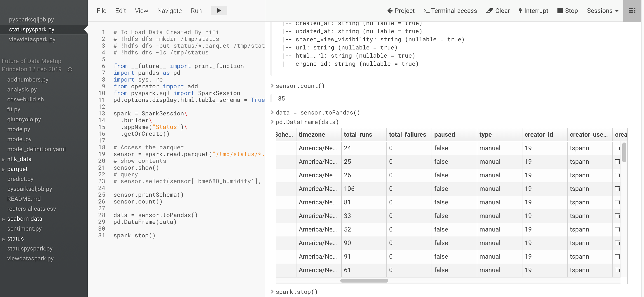Run the script with the play button
644x297 pixels.
(219, 10)
